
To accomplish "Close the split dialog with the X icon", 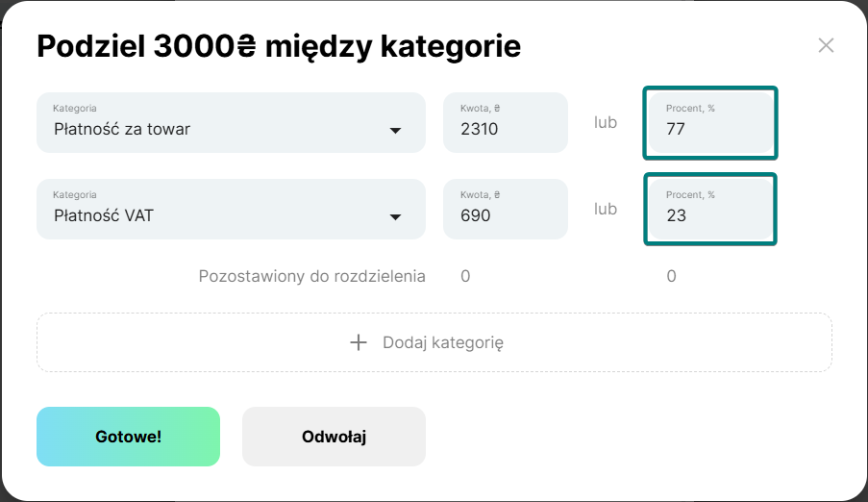I will (826, 45).
